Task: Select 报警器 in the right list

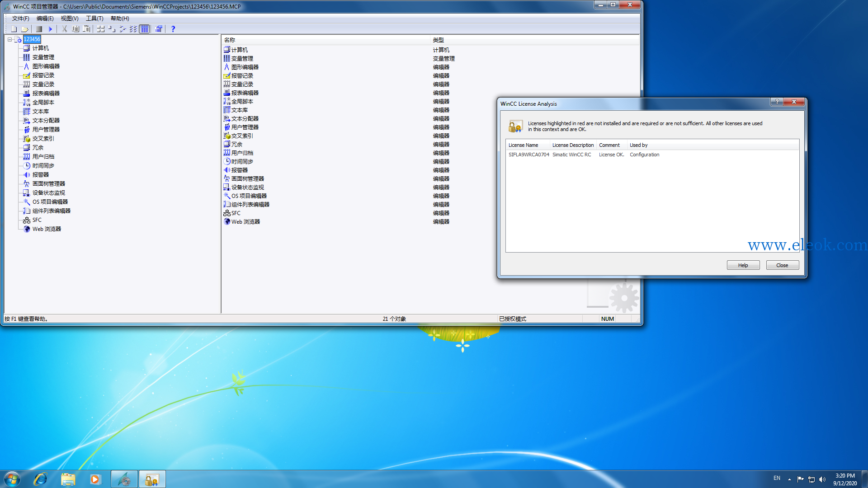Action: coord(240,170)
